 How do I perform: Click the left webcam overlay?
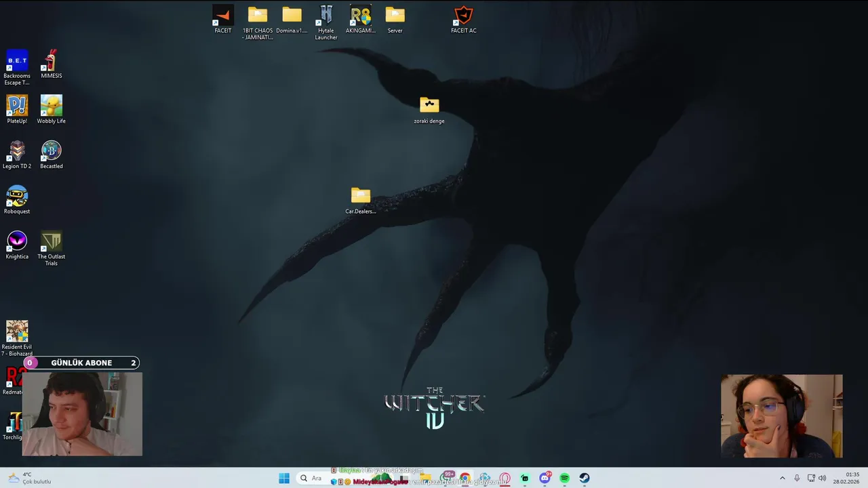82,413
